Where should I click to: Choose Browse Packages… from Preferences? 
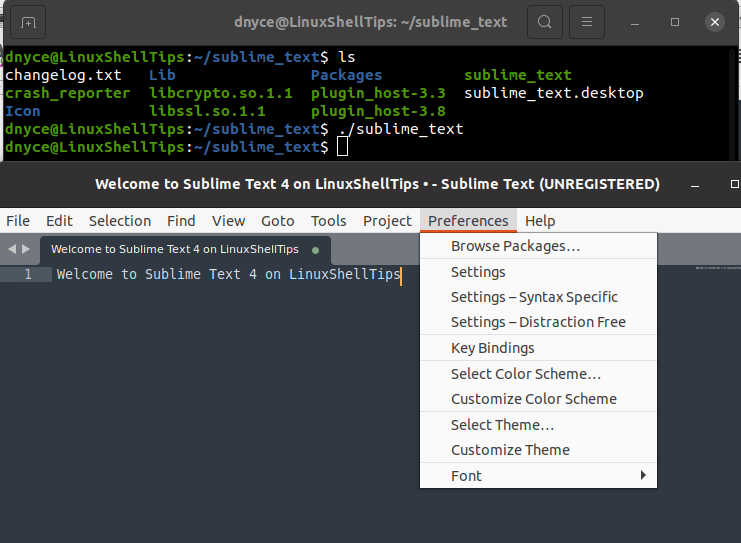[538, 246]
